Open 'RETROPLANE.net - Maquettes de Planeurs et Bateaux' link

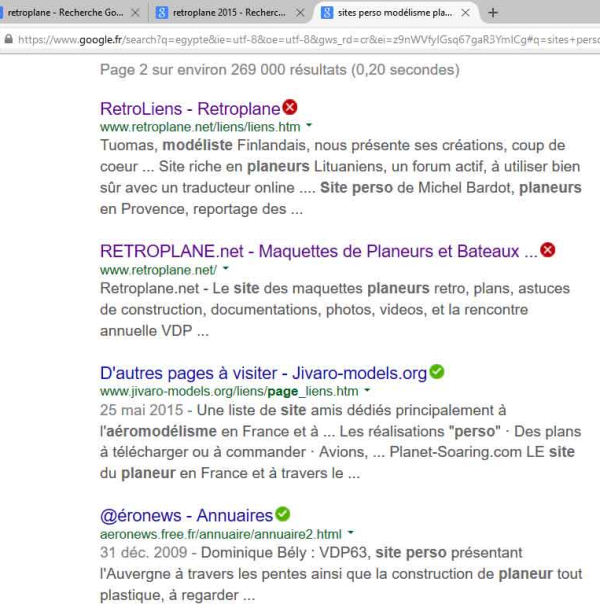click(x=319, y=251)
